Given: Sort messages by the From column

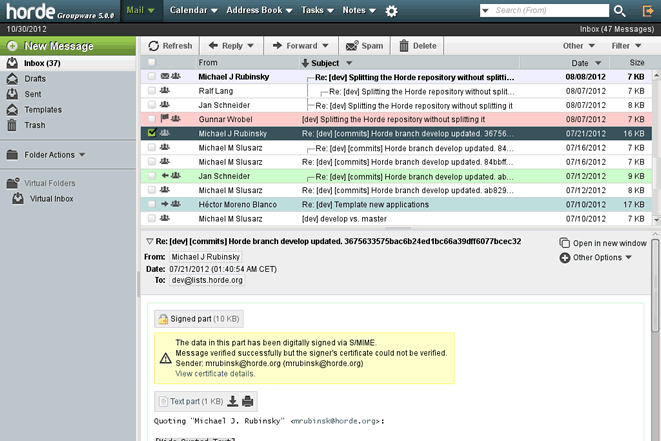Looking at the screenshot, I should pos(208,63).
